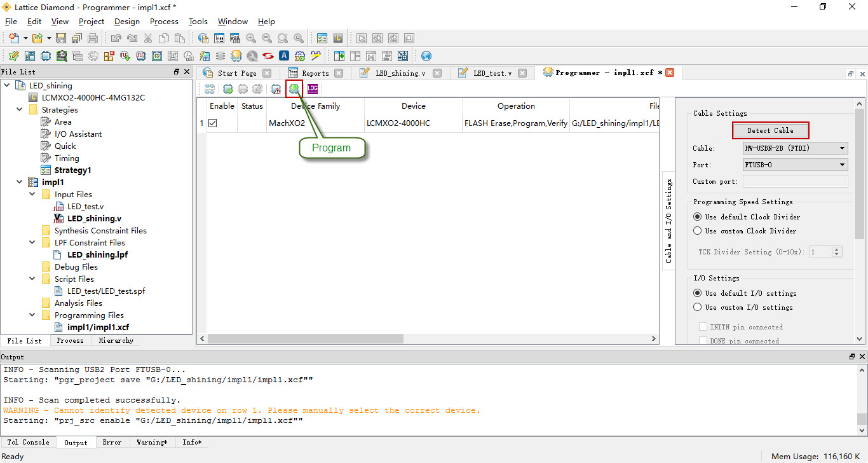The width and height of the screenshot is (868, 463).
Task: Select Strategy1 in the Strategies list
Action: [x=72, y=170]
